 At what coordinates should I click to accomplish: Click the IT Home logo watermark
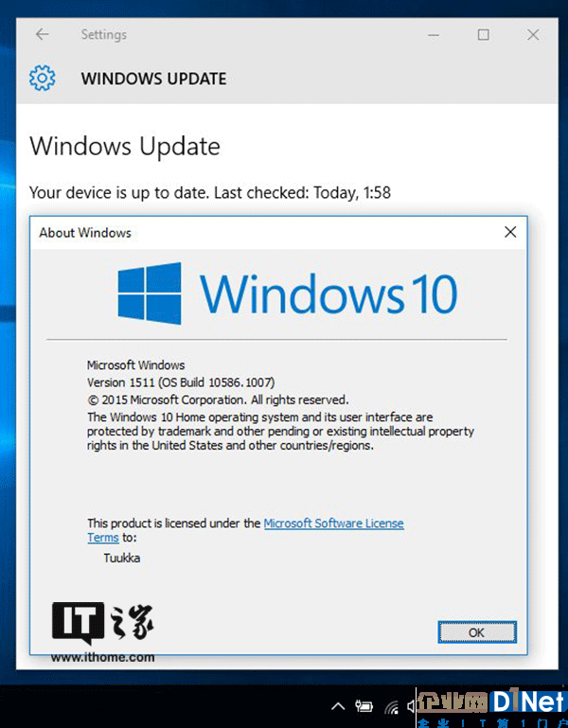(x=102, y=631)
